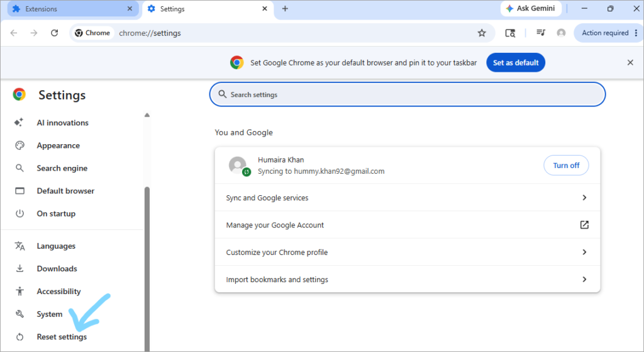Image resolution: width=644 pixels, height=352 pixels.
Task: Open AI innovations settings
Action: (62, 123)
